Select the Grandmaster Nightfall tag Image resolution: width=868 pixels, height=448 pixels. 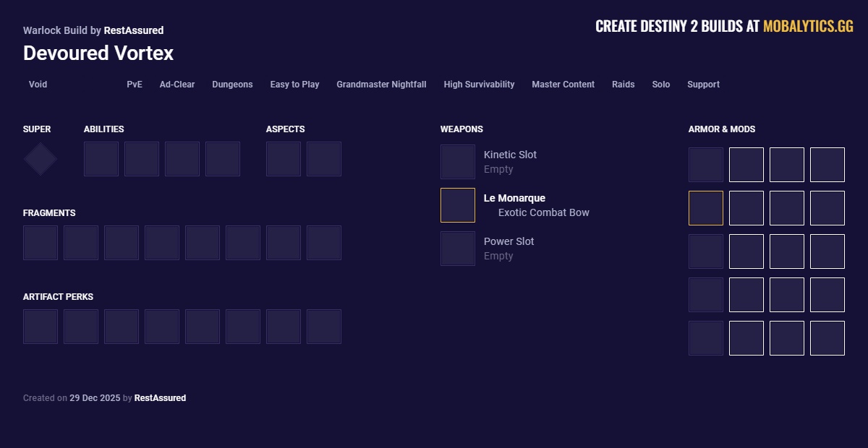tap(381, 85)
